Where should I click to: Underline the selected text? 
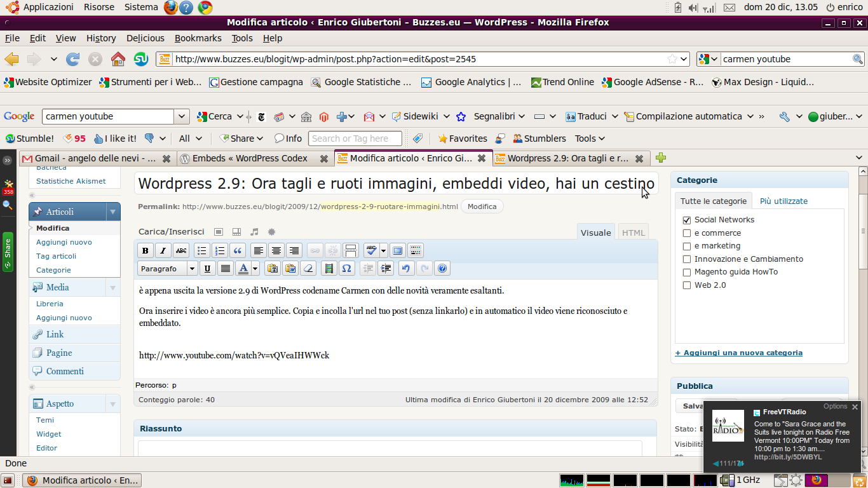click(207, 269)
